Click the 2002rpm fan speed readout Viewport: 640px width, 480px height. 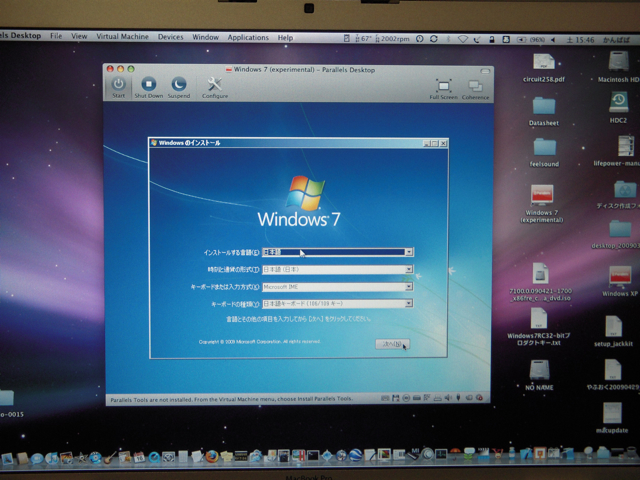(x=392, y=39)
